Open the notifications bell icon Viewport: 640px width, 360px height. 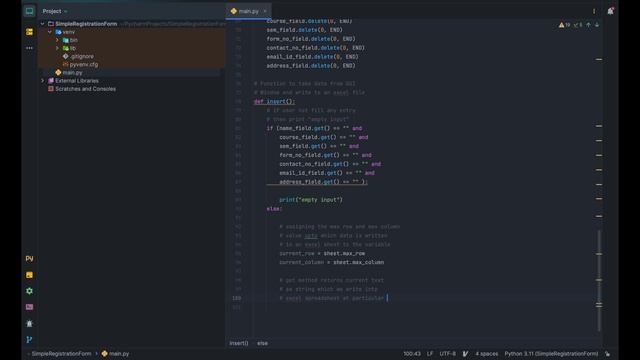(610, 11)
